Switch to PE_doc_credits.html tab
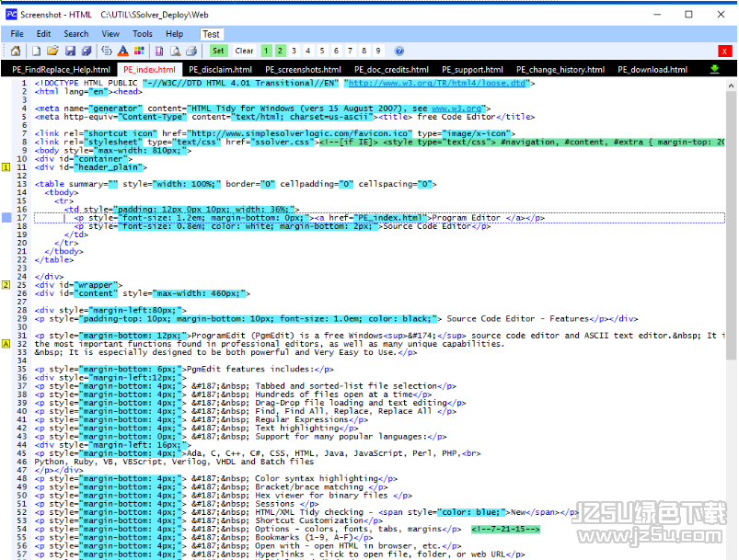Screen dimensions: 739x560 (x=391, y=70)
